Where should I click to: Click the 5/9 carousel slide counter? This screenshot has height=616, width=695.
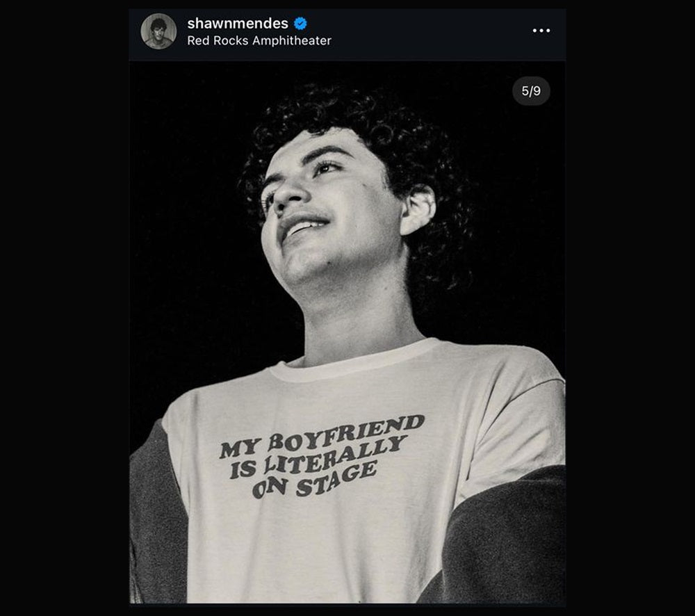[x=531, y=91]
